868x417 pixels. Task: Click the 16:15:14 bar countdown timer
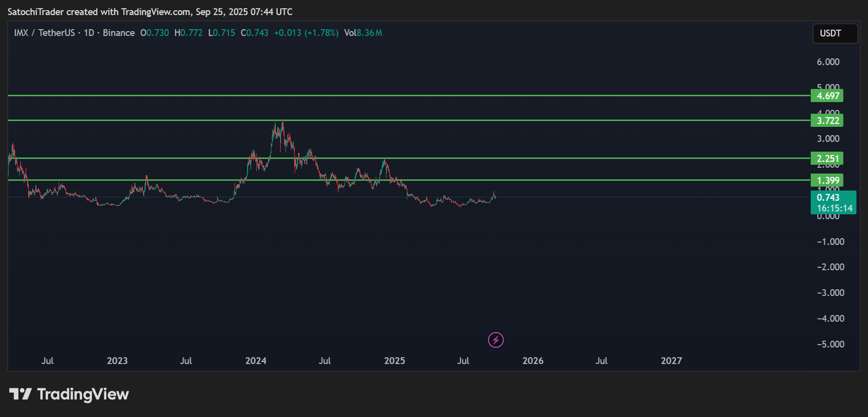tap(835, 208)
